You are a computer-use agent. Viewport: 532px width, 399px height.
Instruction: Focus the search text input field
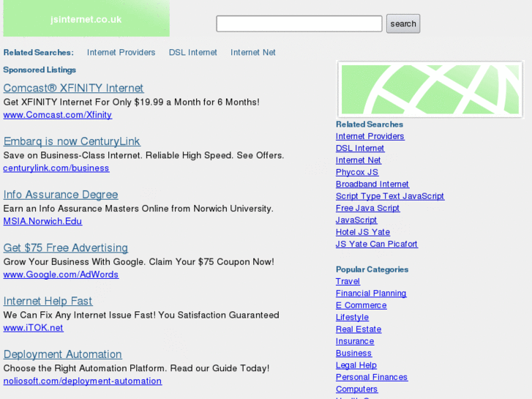299,23
